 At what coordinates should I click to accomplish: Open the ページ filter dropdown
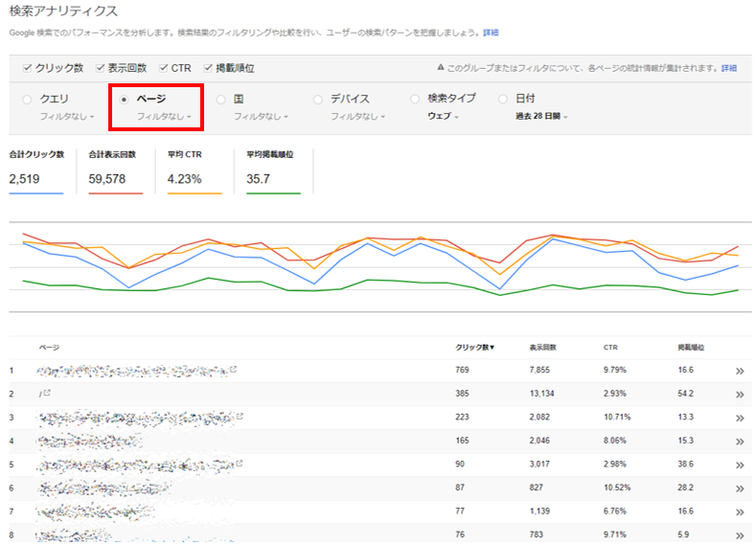pos(164,117)
